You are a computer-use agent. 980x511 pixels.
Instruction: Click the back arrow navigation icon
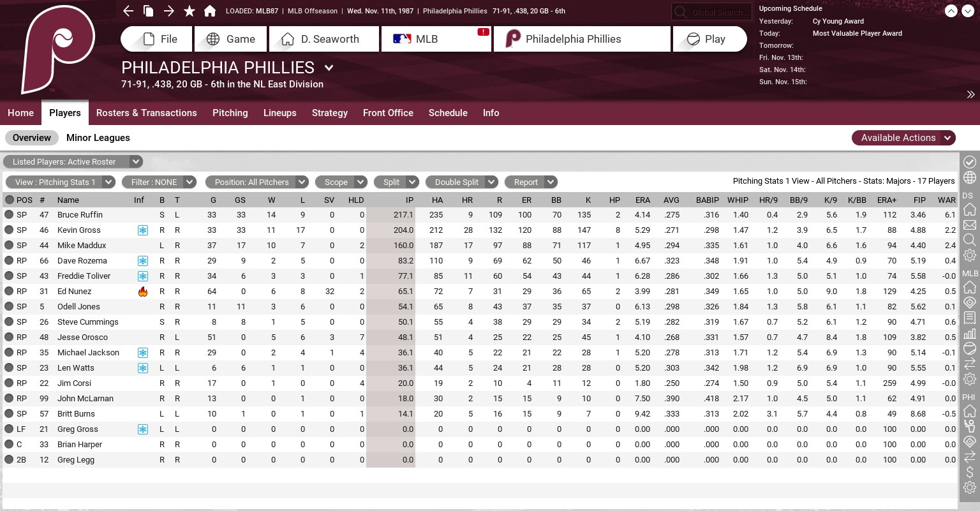coord(128,11)
